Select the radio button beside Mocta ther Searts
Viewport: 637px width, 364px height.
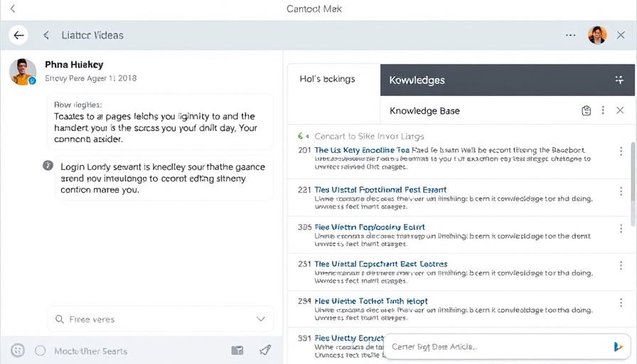coord(41,350)
